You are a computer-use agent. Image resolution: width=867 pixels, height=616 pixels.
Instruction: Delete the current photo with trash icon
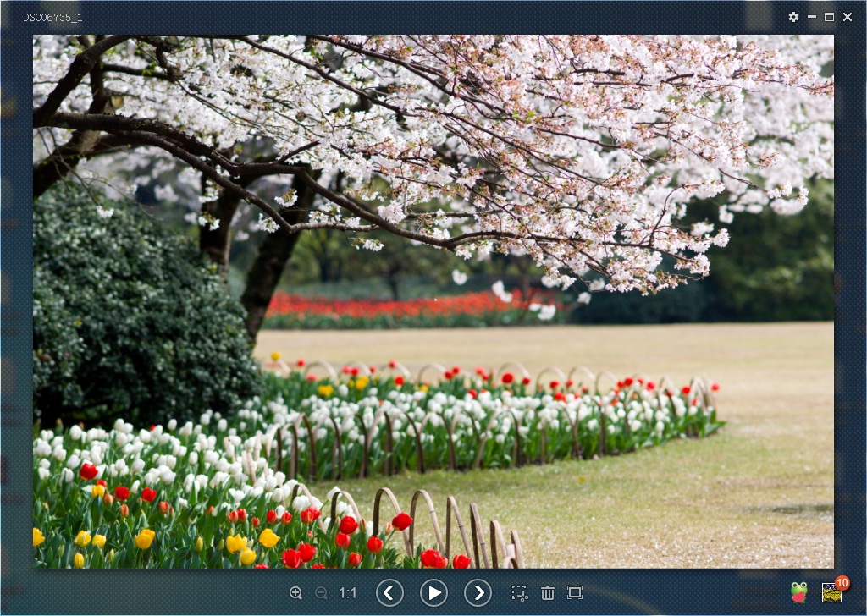[548, 593]
